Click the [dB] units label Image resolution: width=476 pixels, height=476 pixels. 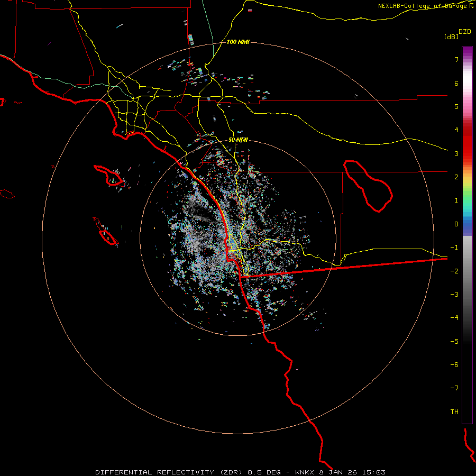point(451,36)
